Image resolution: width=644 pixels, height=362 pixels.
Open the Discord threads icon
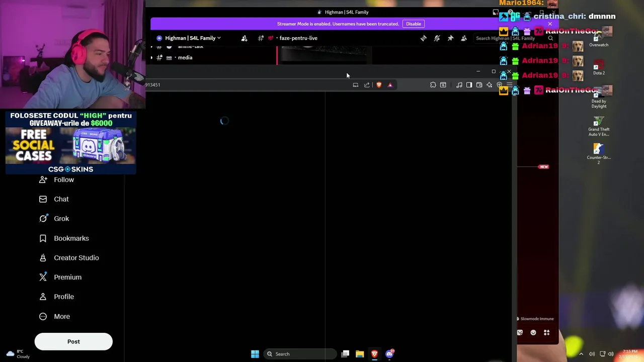pos(424,38)
